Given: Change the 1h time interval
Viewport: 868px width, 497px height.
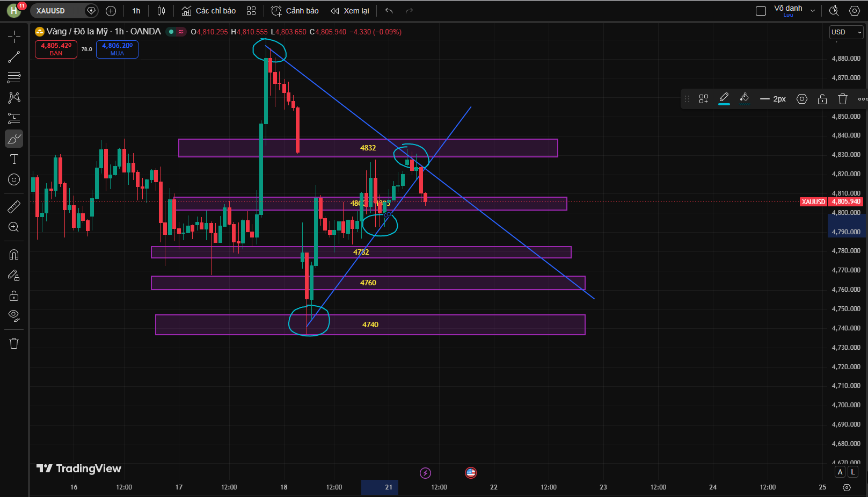Looking at the screenshot, I should click(136, 11).
